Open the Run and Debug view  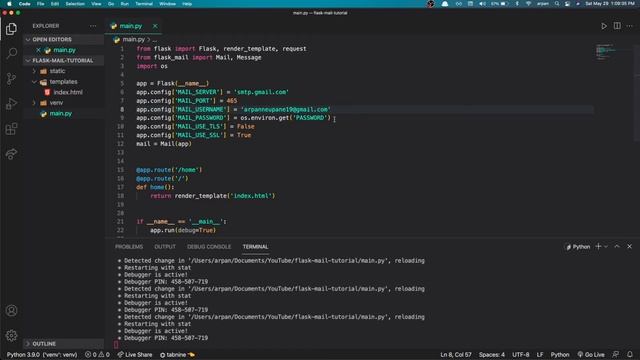(11, 104)
